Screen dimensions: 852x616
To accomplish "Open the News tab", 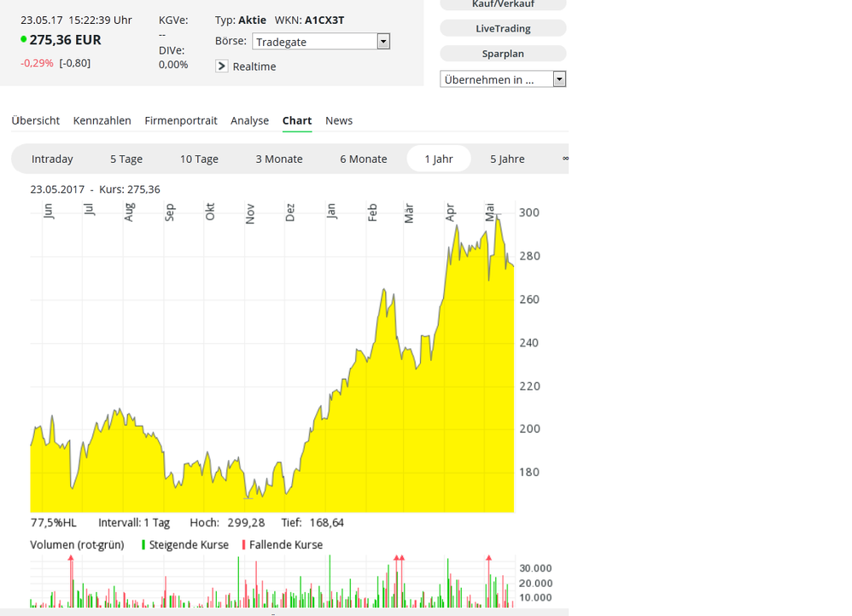I will coord(339,120).
